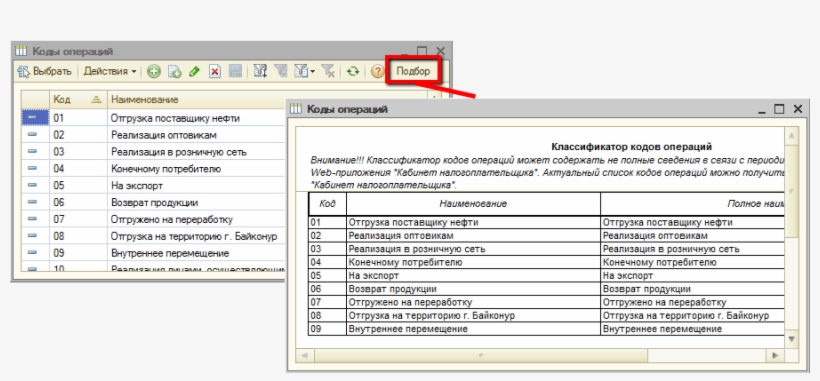Select row 01 Отгрузка поставщику нефти in list
The image size is (820, 381).
pos(153,118)
